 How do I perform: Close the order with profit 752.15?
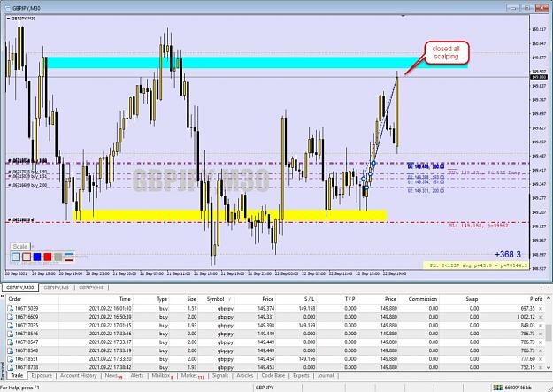[541, 367]
